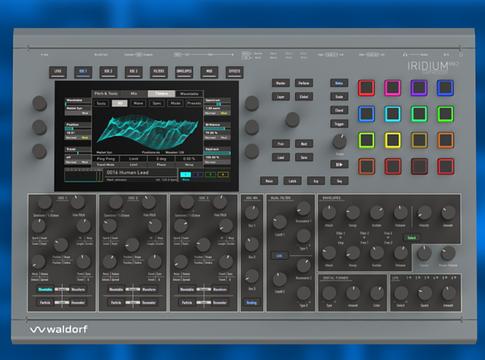Open the Mod matrix page button
The image size is (485, 360).
coord(209,72)
